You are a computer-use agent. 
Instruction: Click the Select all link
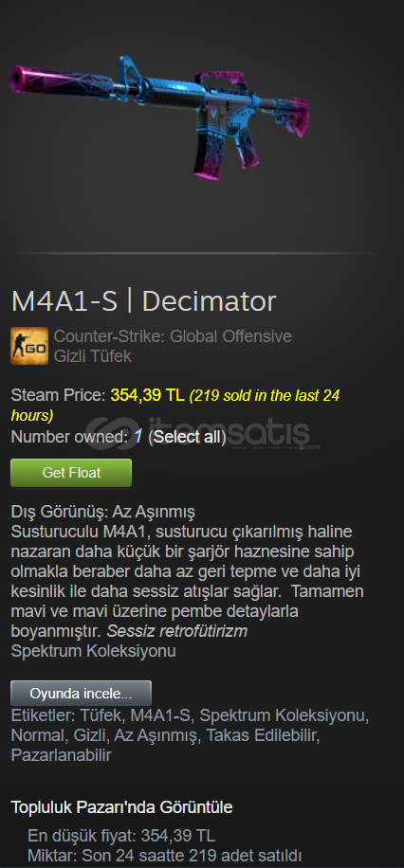coord(187,437)
